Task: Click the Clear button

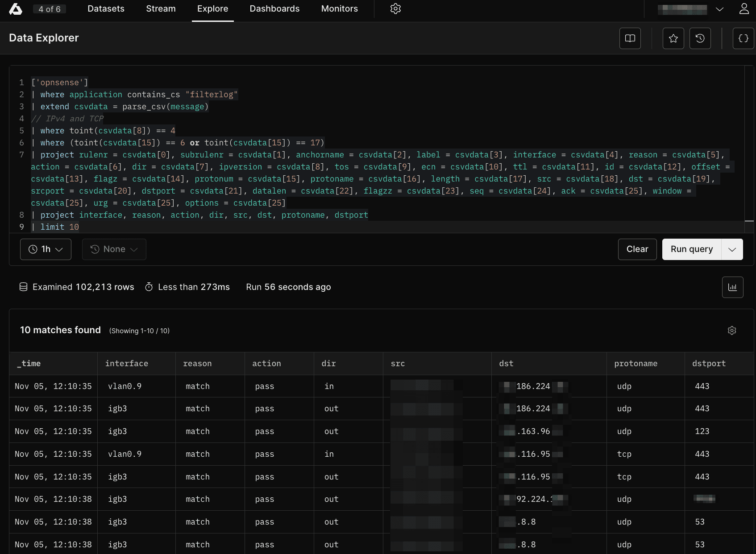Action: point(637,249)
